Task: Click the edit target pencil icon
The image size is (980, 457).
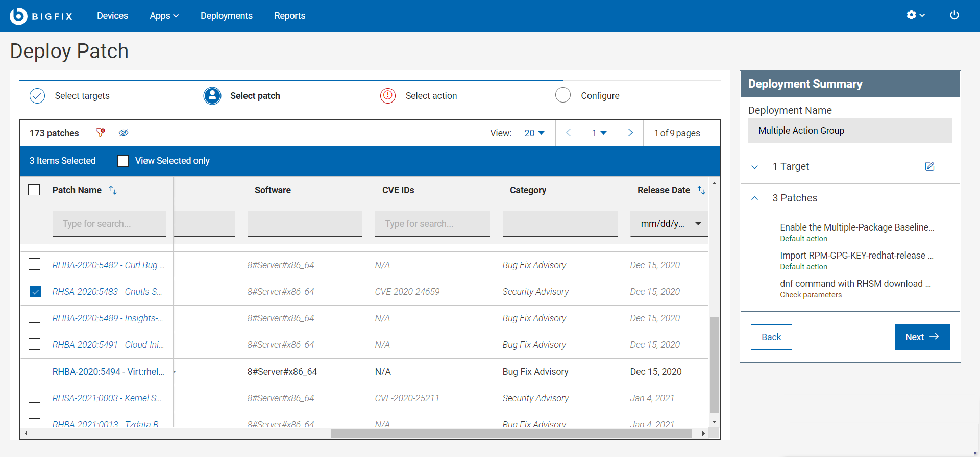Action: 929,166
